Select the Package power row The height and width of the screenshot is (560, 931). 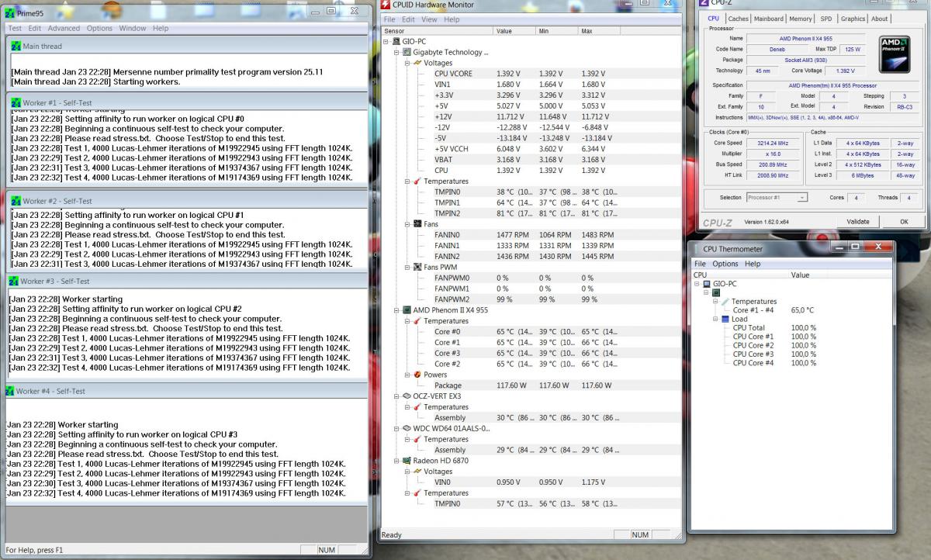(x=531, y=385)
